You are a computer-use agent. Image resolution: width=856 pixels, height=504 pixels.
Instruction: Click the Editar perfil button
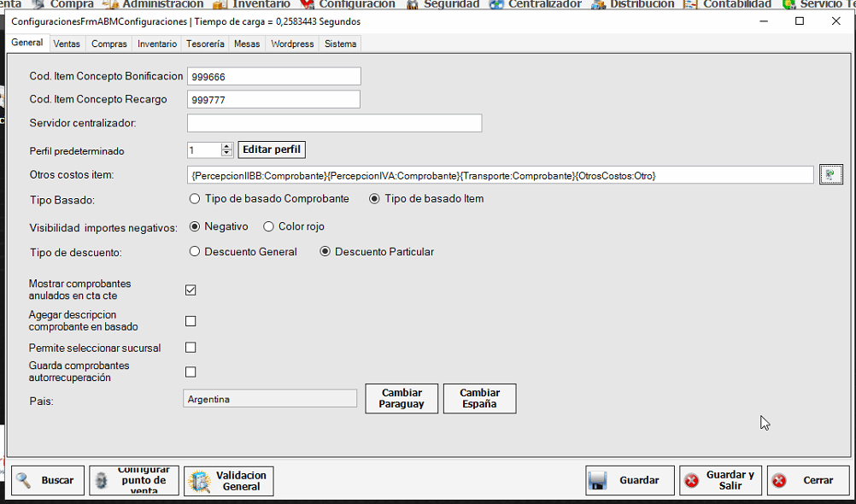click(x=271, y=149)
